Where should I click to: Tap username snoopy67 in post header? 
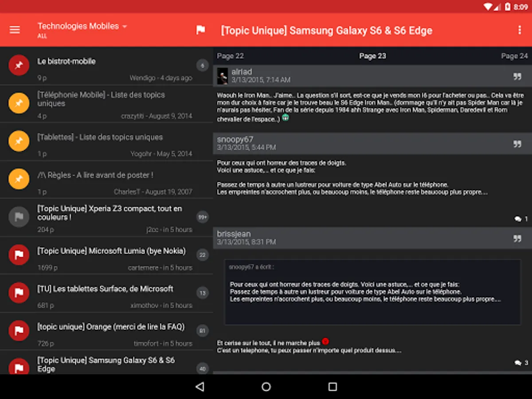pos(235,140)
